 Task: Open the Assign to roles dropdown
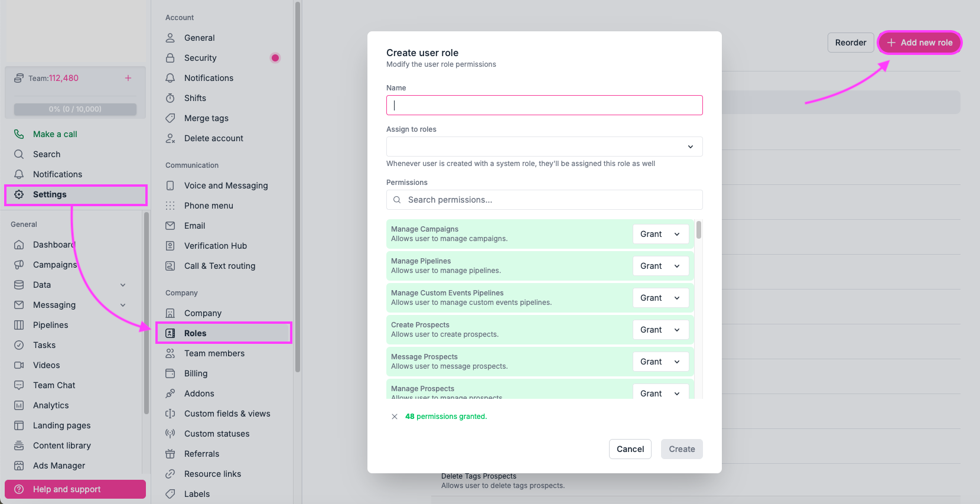tap(545, 147)
